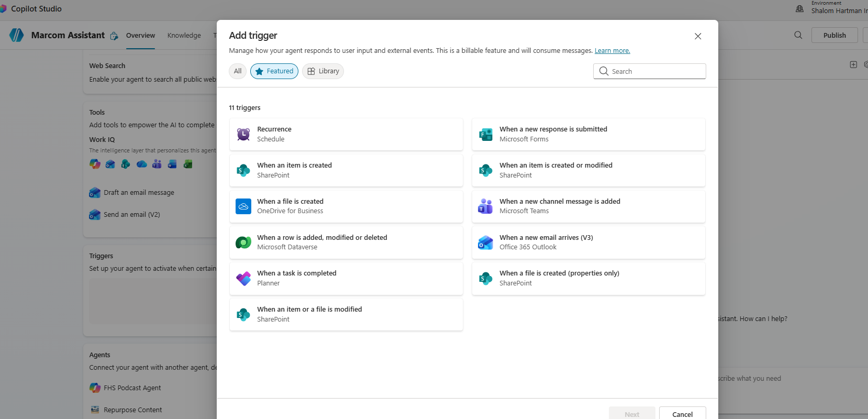Open the Overview tab
868x419 pixels.
click(x=140, y=36)
